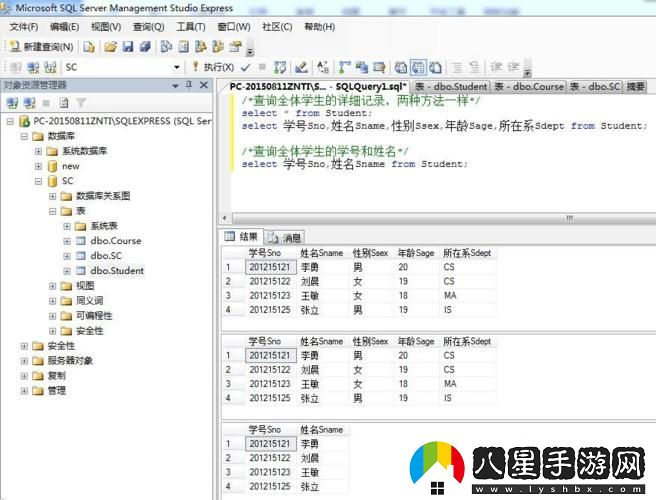This screenshot has width=656, height=500.
Task: Click the Database Engine Query icon next to 新建查询
Action: click(x=89, y=46)
